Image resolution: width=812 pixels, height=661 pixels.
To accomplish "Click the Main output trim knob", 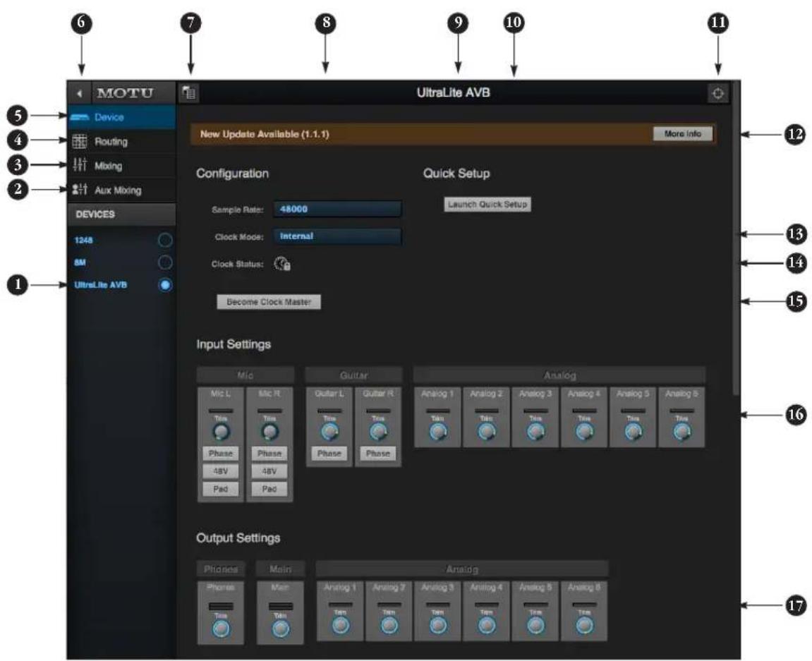I will click(x=281, y=629).
